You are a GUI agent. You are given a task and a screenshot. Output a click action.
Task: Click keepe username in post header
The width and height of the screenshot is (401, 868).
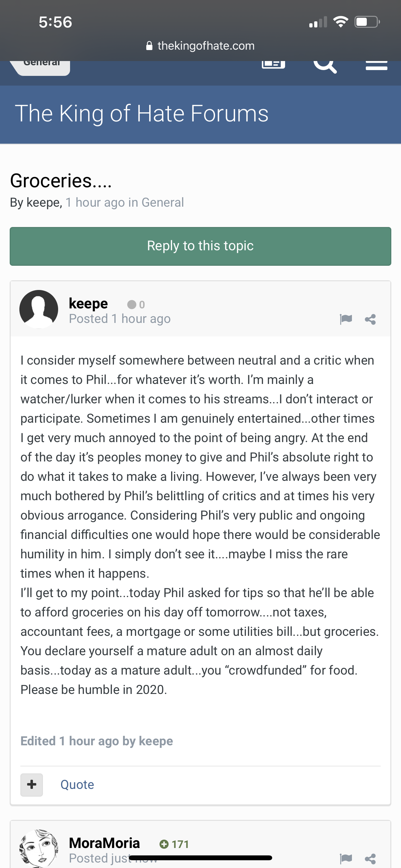pyautogui.click(x=88, y=303)
